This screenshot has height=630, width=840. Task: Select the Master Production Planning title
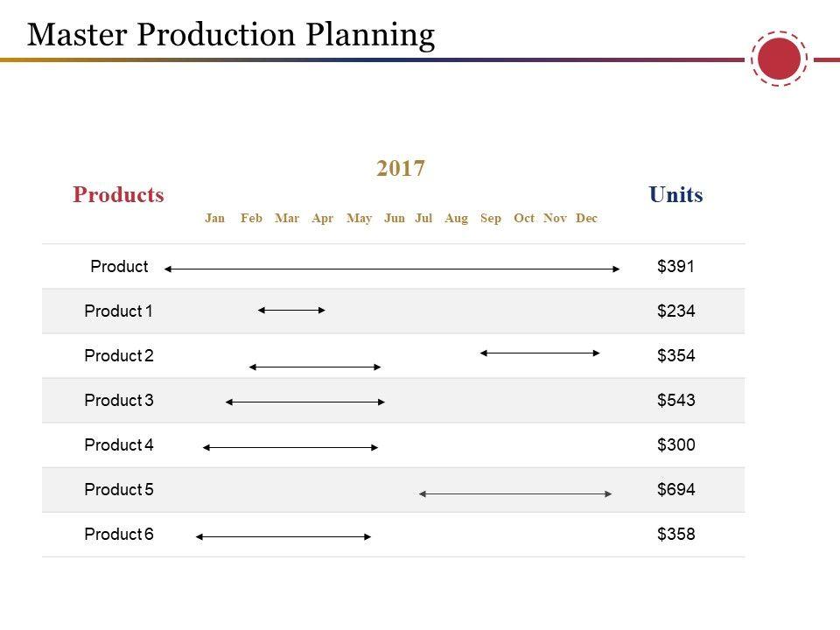click(x=231, y=34)
